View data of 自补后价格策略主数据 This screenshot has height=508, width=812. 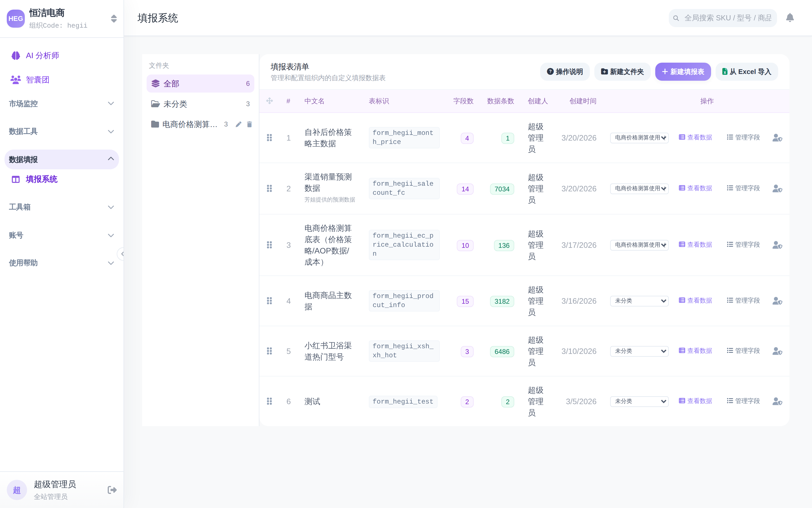coord(695,137)
